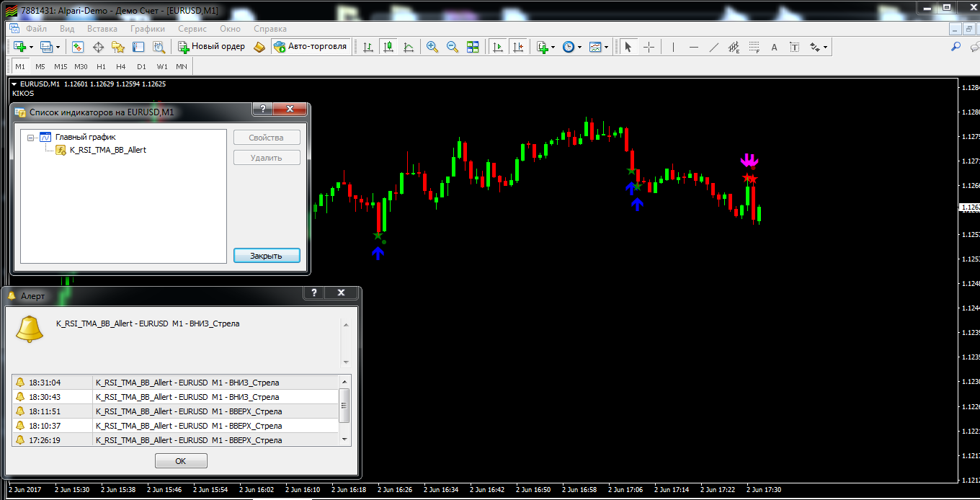Image resolution: width=980 pixels, height=500 pixels.
Task: Switch to the H4 timeframe
Action: (x=121, y=66)
